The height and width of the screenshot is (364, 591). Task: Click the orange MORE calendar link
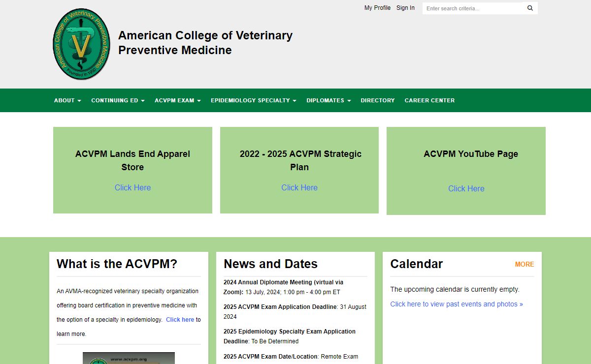[525, 264]
